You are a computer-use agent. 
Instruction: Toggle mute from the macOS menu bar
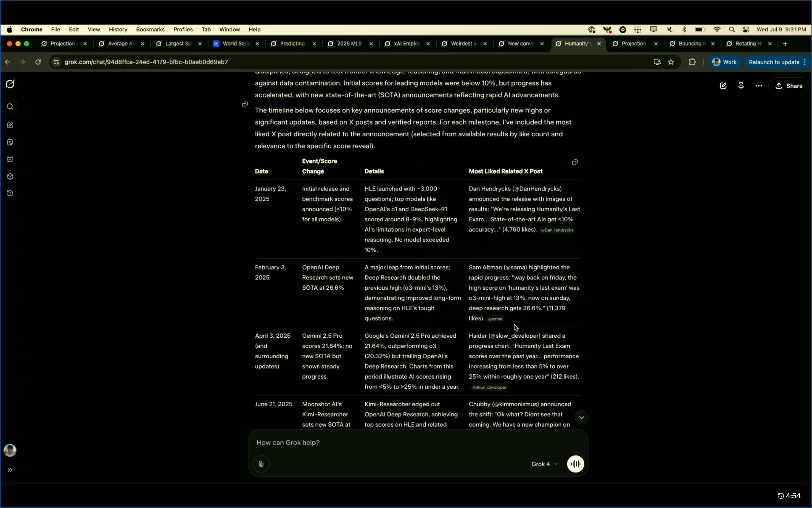point(669,30)
